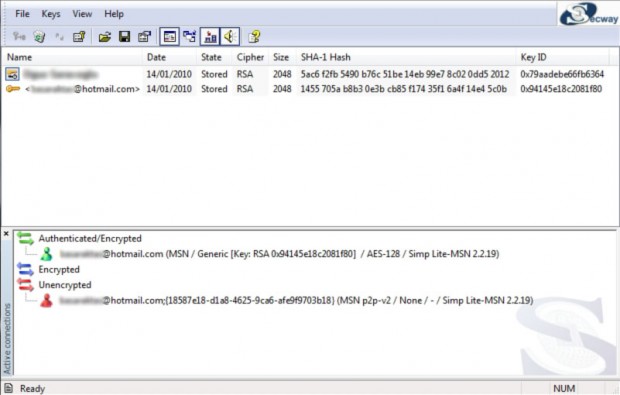Sort by the Name column header
Screen dimensions: 620x395
click(72, 57)
